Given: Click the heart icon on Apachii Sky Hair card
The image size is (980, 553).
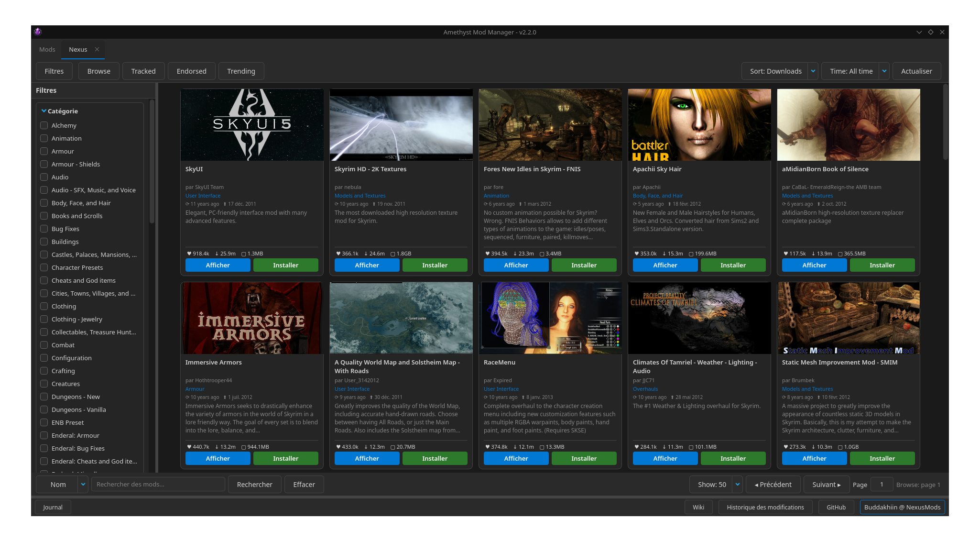Looking at the screenshot, I should coord(636,254).
